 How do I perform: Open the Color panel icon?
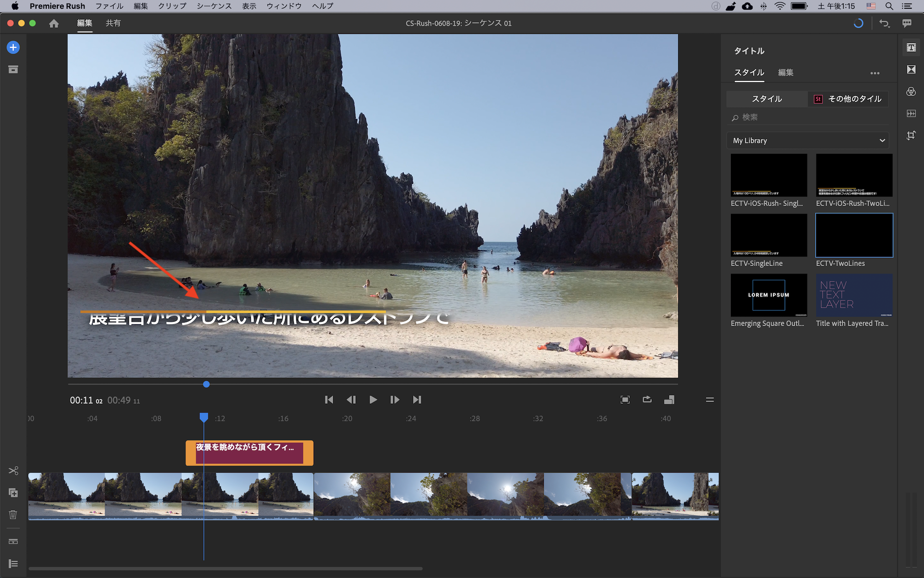(x=911, y=91)
